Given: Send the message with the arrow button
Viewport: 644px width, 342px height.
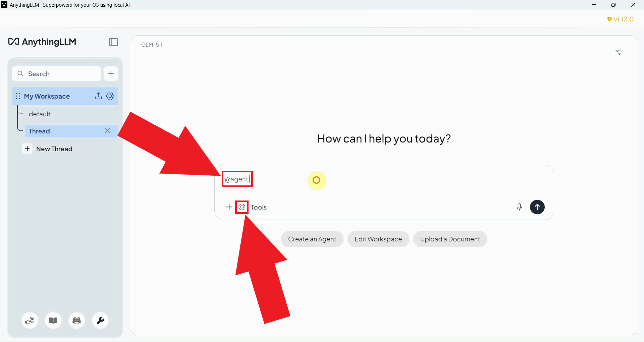Looking at the screenshot, I should pos(537,207).
